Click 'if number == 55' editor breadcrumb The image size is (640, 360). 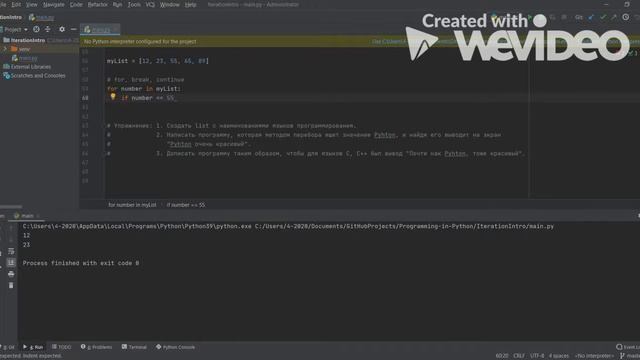click(x=186, y=205)
